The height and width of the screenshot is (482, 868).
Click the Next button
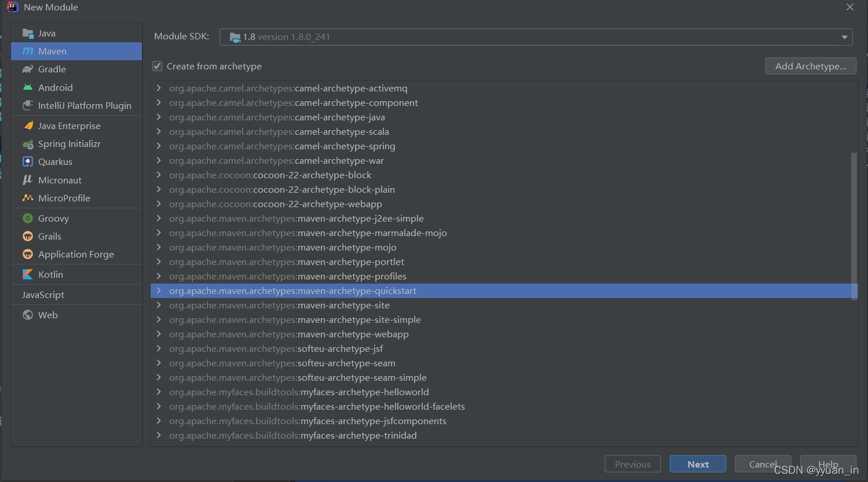click(x=698, y=464)
